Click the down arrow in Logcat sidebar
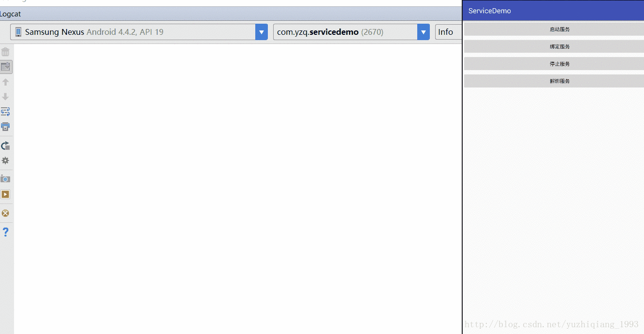 (5, 97)
